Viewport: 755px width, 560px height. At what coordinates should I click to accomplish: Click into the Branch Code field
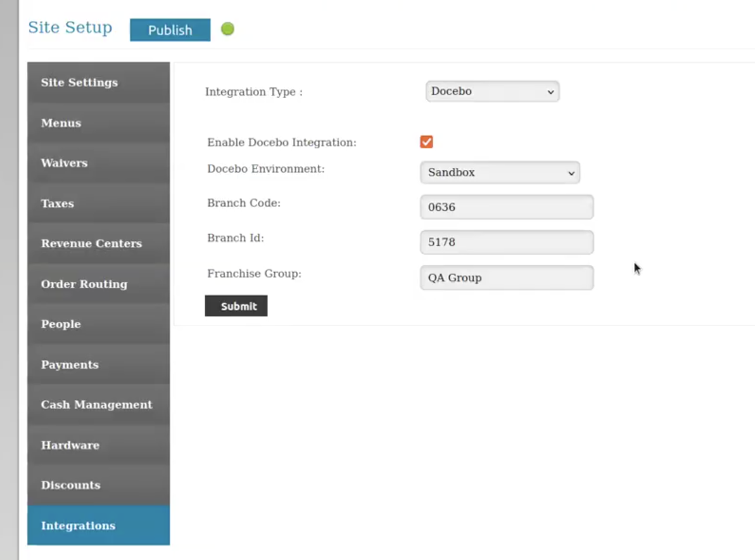click(506, 207)
